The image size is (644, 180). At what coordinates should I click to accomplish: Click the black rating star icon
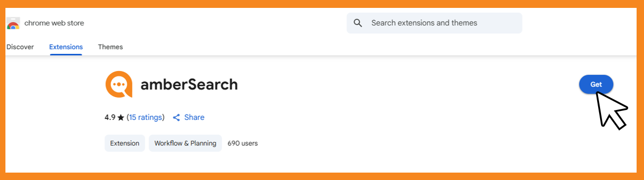click(121, 117)
